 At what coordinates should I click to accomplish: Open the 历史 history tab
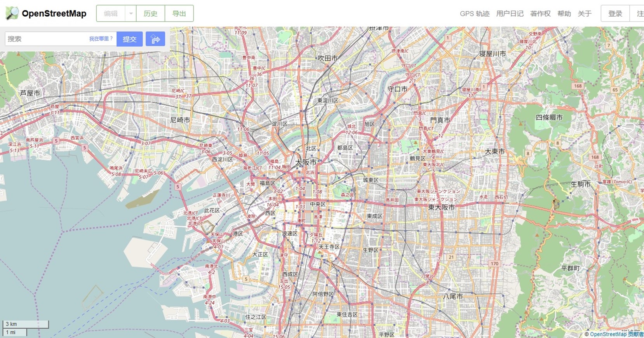[x=150, y=14]
